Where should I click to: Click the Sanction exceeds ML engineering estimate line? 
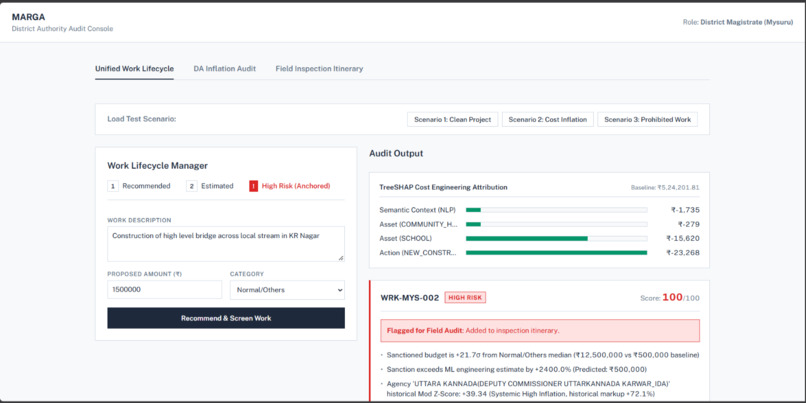517,370
